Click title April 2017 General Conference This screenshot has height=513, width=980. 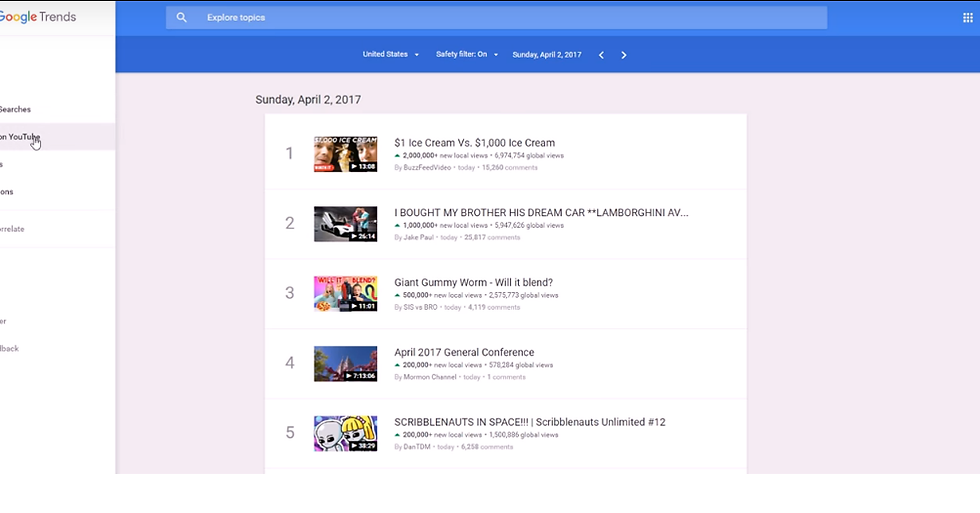click(x=464, y=352)
